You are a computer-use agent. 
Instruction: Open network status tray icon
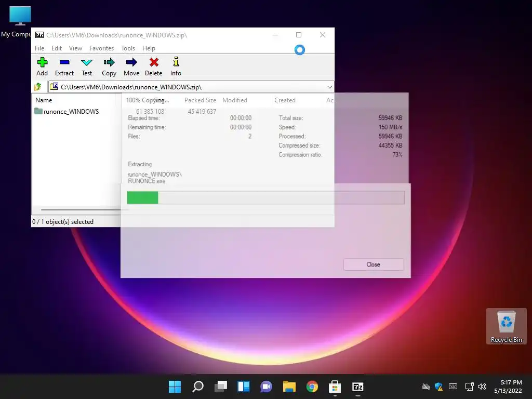pos(469,387)
